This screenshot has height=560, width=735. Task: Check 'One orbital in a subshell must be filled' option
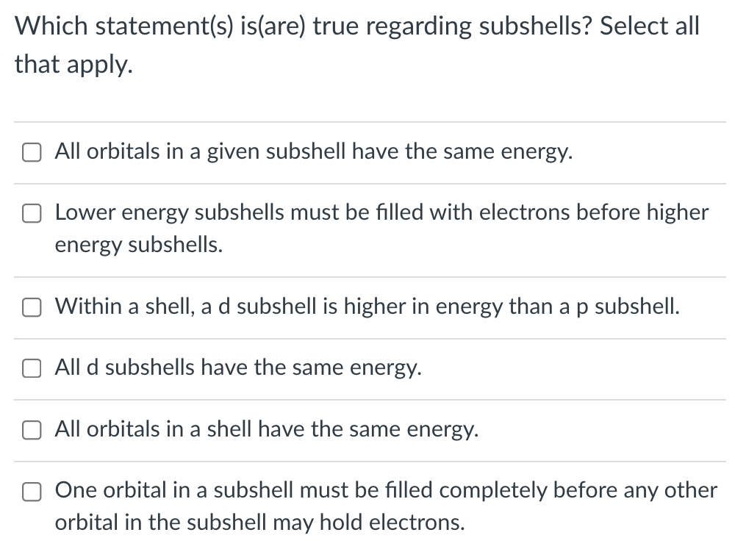(x=32, y=492)
